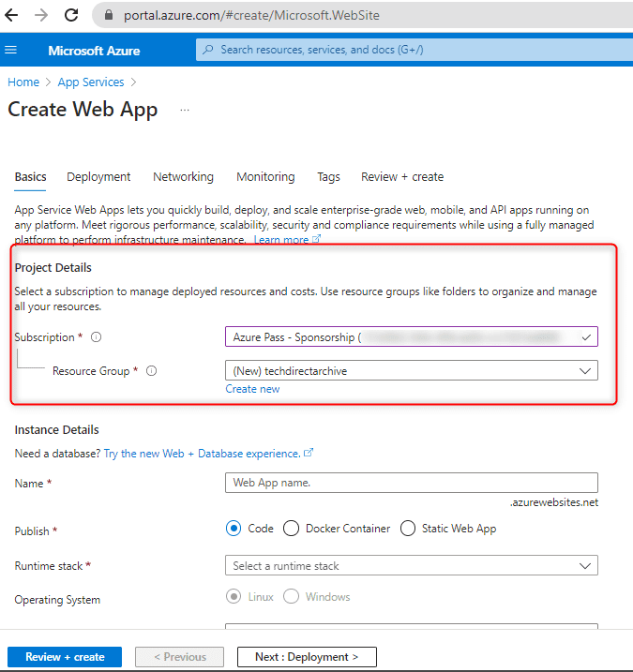The width and height of the screenshot is (633, 672).
Task: Open the ellipsis menu beside Create Web App
Action: coord(185,111)
